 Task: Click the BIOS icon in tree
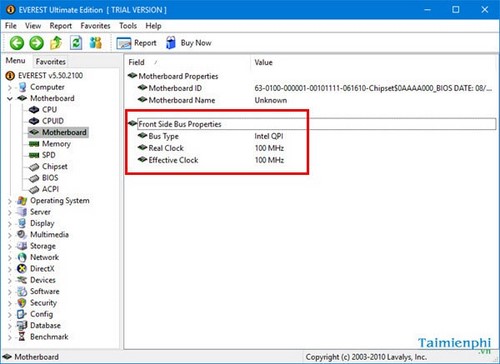pos(34,178)
